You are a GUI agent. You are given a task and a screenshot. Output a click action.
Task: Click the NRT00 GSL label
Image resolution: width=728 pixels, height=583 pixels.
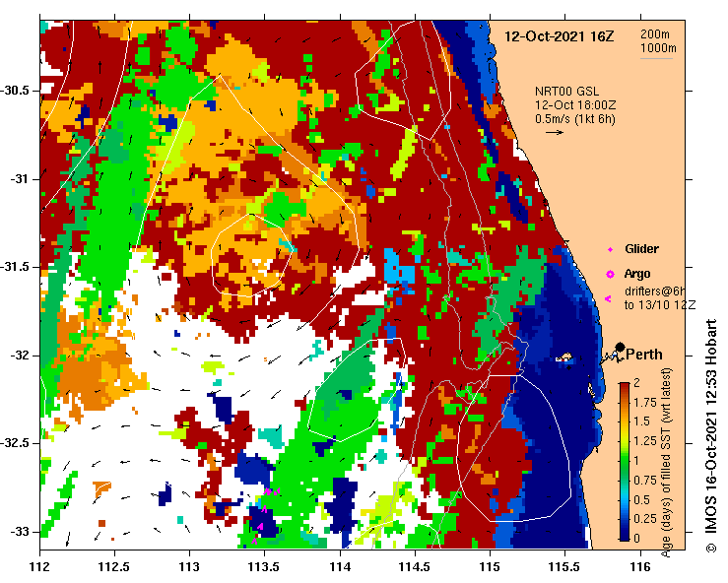(566, 92)
